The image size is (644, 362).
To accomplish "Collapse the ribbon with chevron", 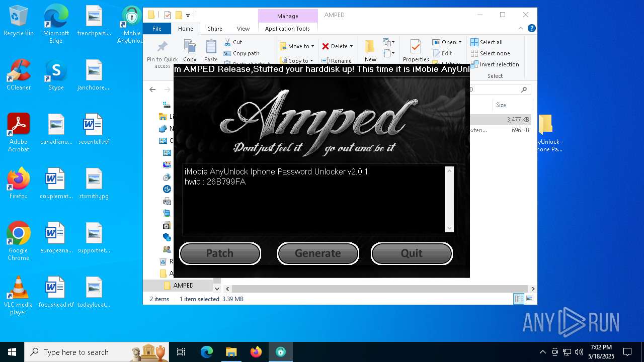I will tap(521, 29).
